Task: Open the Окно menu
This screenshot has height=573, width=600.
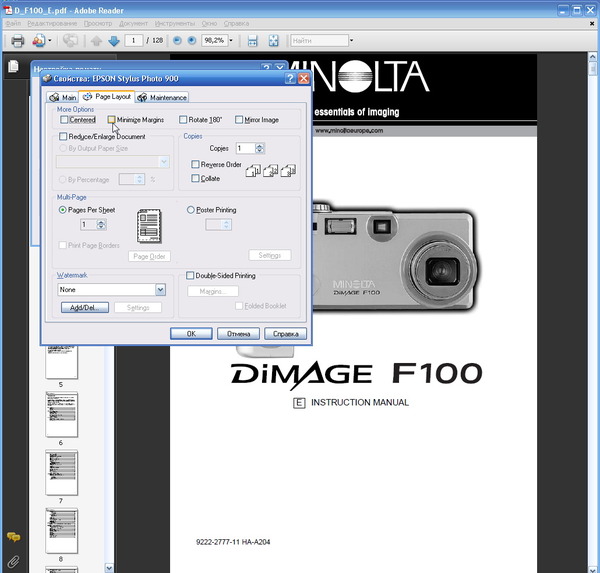Action: point(209,23)
